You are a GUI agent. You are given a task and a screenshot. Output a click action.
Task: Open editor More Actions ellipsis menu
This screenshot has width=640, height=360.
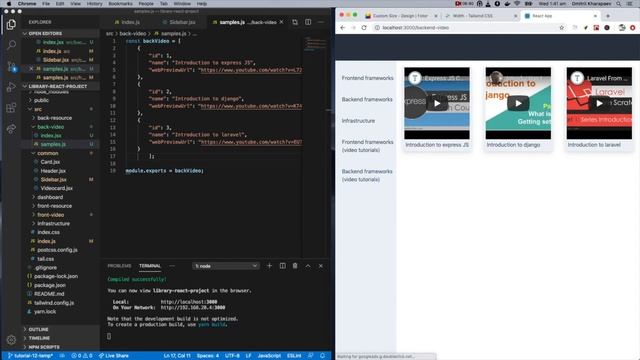[321, 22]
